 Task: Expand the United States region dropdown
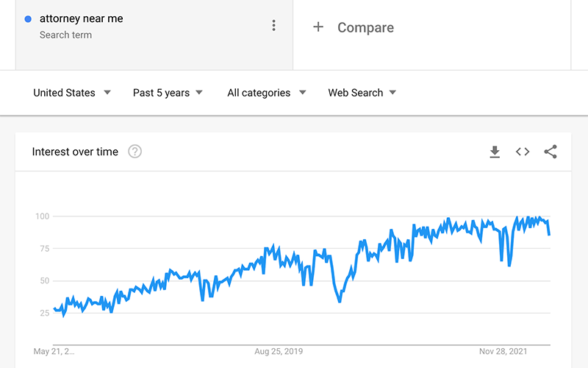[72, 93]
